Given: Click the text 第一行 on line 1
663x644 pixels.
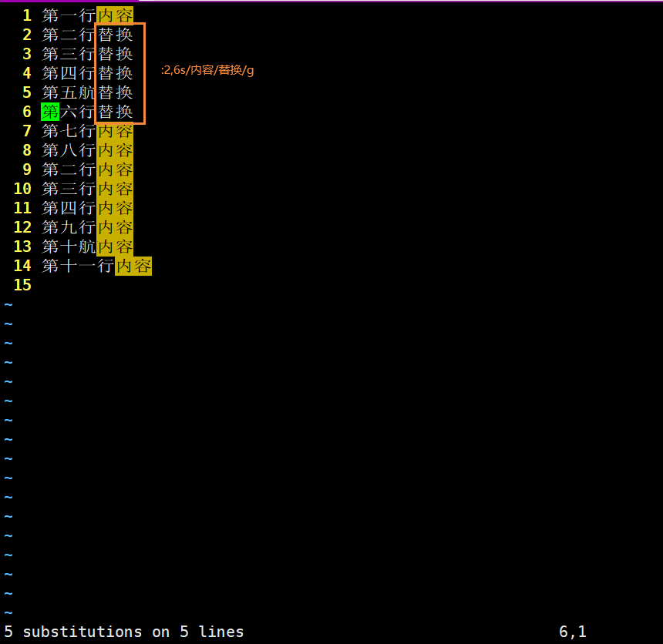Looking at the screenshot, I should pos(69,15).
